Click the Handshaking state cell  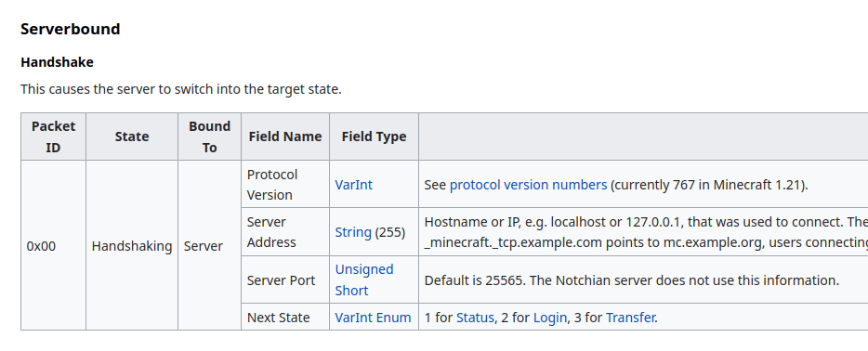click(132, 245)
